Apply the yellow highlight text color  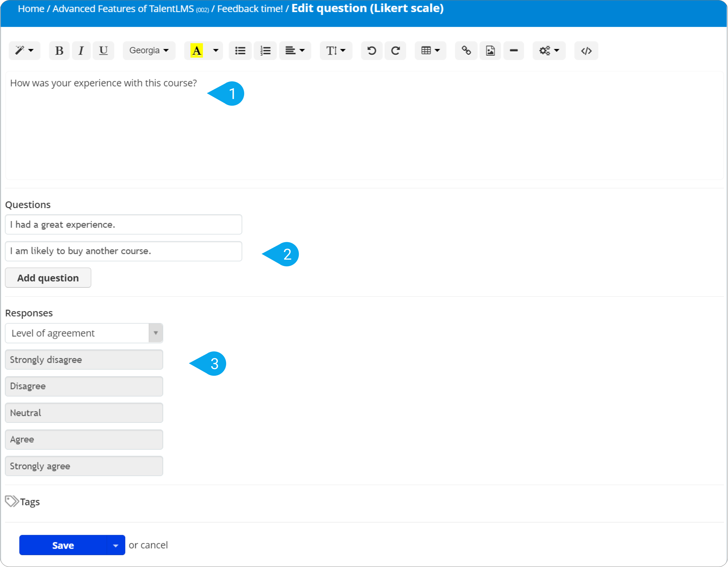(197, 51)
